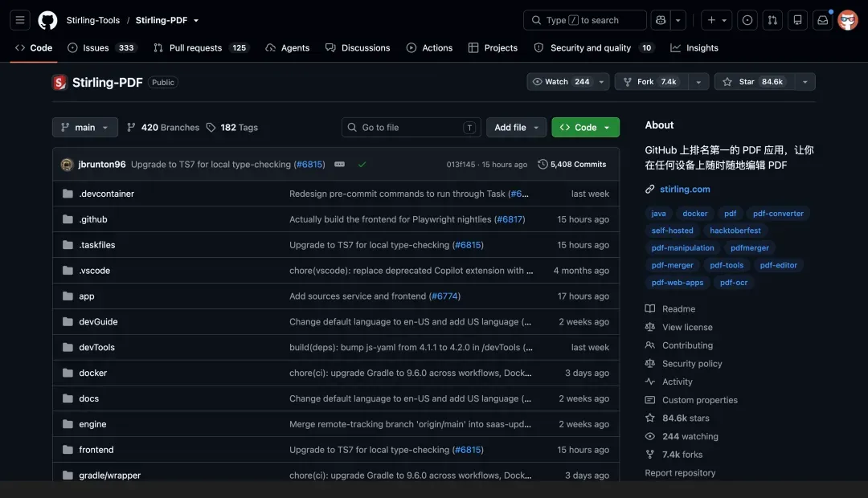The height and width of the screenshot is (498, 868).
Task: Expand the Watch options dropdown arrow
Action: [601, 82]
